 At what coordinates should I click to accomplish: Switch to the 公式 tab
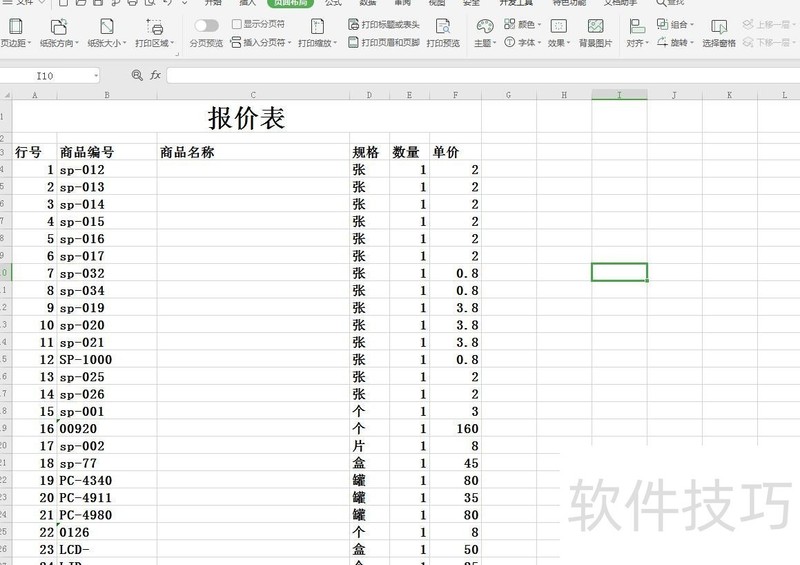[333, 3]
